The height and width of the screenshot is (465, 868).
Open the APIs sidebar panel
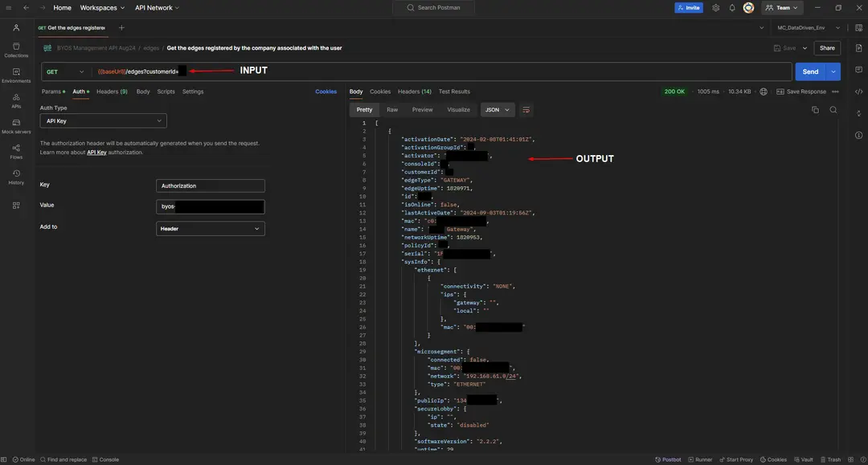pyautogui.click(x=16, y=101)
